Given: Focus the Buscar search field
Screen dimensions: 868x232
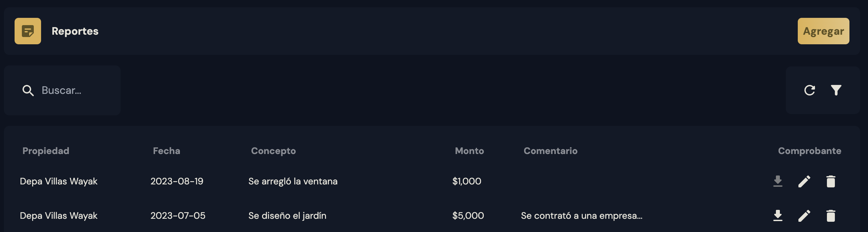Looking at the screenshot, I should coord(74,91).
